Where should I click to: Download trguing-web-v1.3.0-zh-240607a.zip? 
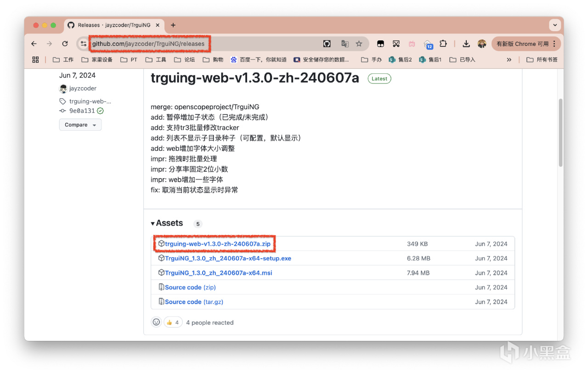point(218,244)
